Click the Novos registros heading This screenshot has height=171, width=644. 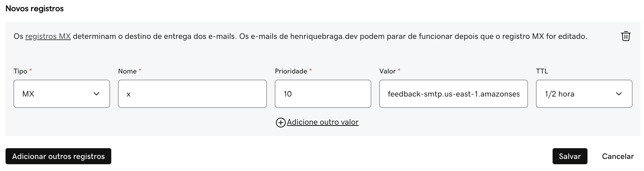pyautogui.click(x=35, y=8)
